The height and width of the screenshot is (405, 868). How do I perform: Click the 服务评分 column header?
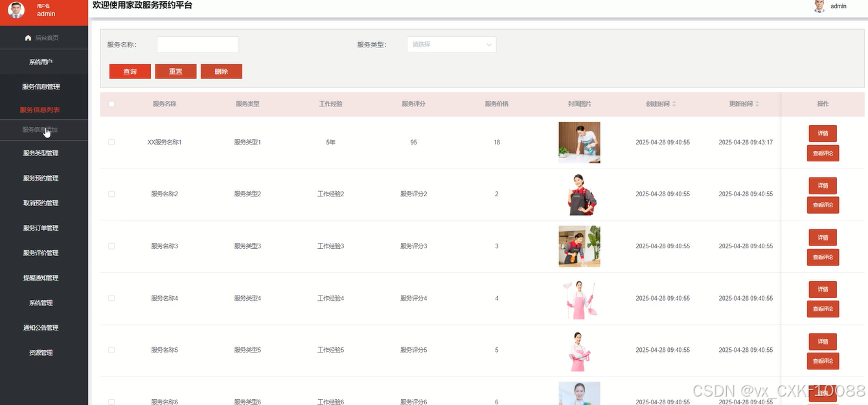[413, 104]
